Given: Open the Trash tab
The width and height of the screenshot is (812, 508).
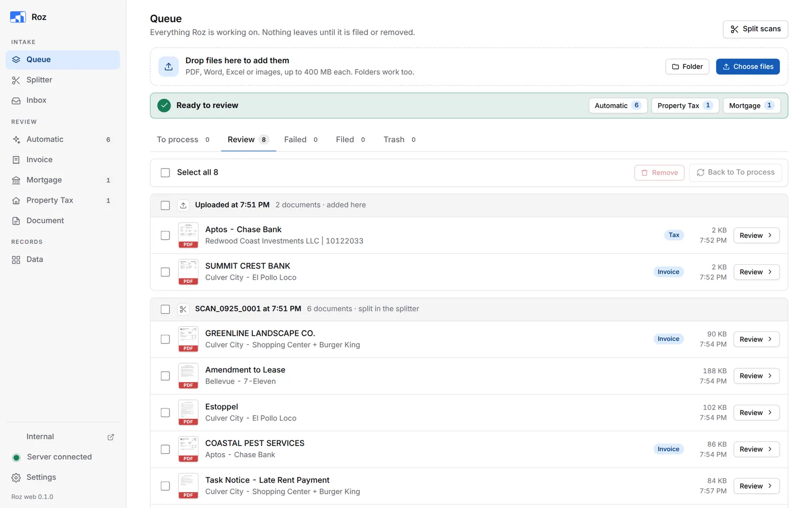Looking at the screenshot, I should (399, 140).
